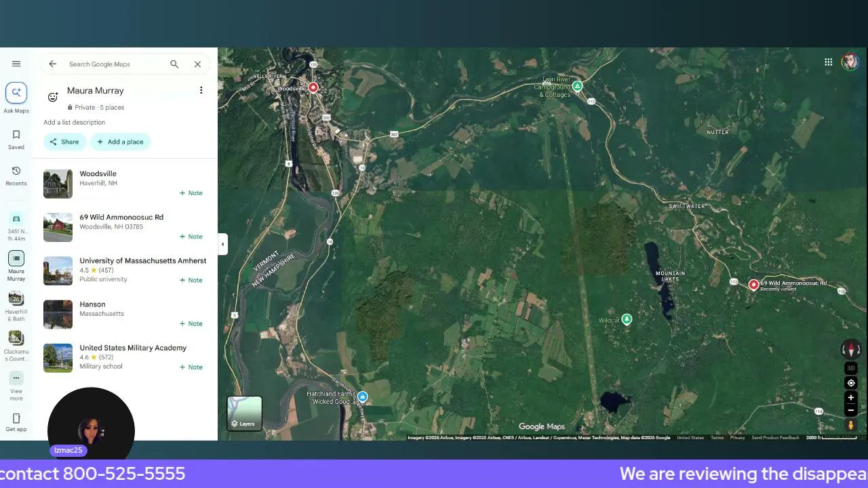
Task: Go back using the search bar arrow
Action: point(52,64)
